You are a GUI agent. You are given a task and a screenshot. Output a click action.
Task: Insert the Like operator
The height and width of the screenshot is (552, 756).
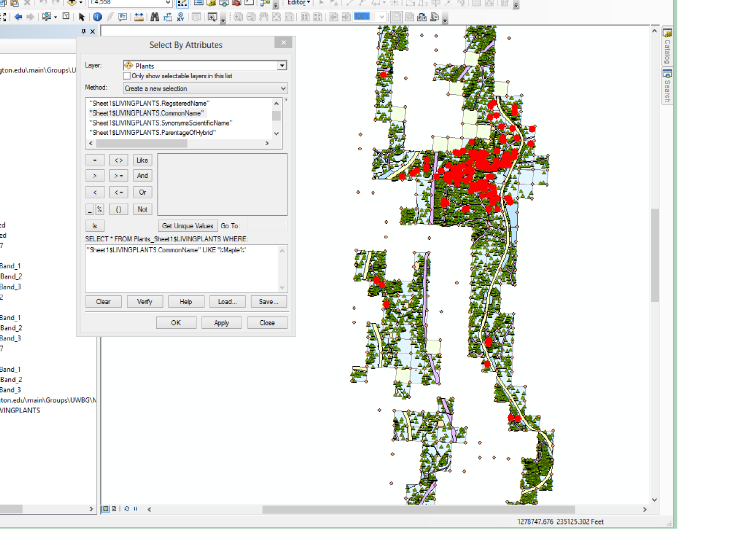[142, 160]
